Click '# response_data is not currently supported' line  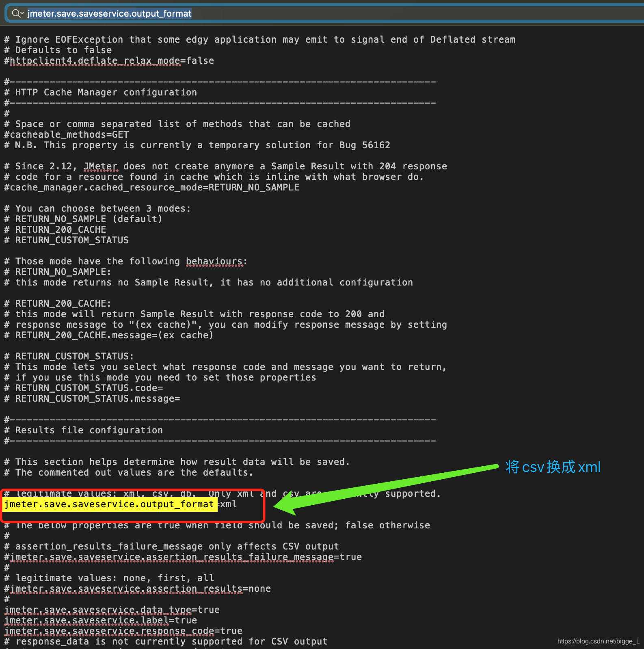(166, 642)
